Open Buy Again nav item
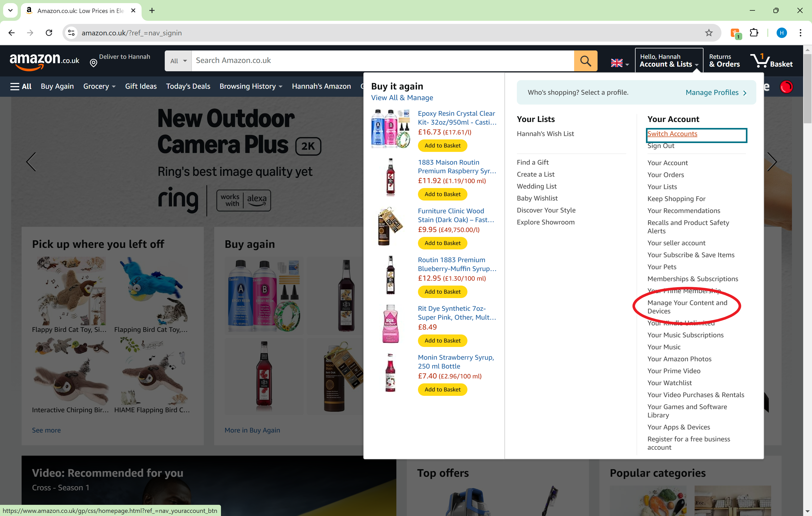The image size is (812, 516). click(x=57, y=86)
